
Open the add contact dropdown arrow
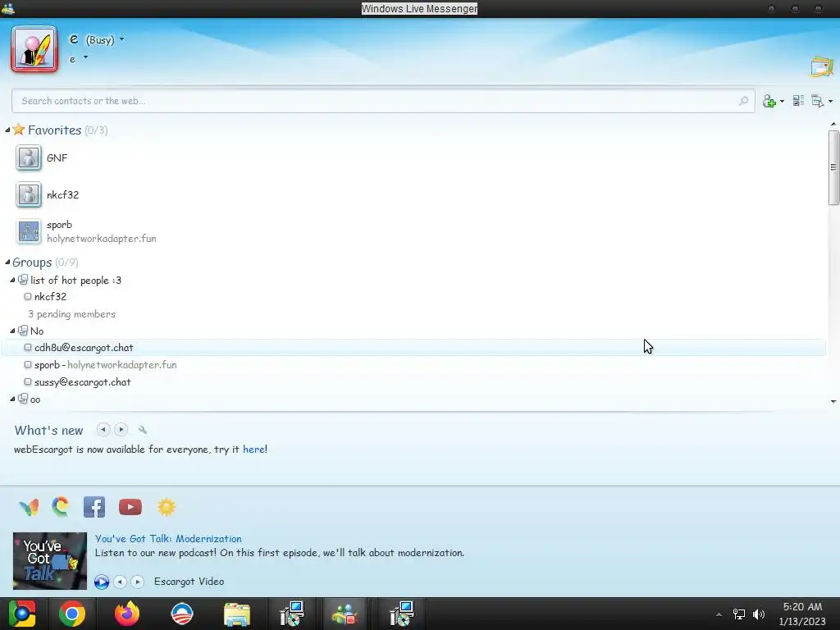[782, 101]
